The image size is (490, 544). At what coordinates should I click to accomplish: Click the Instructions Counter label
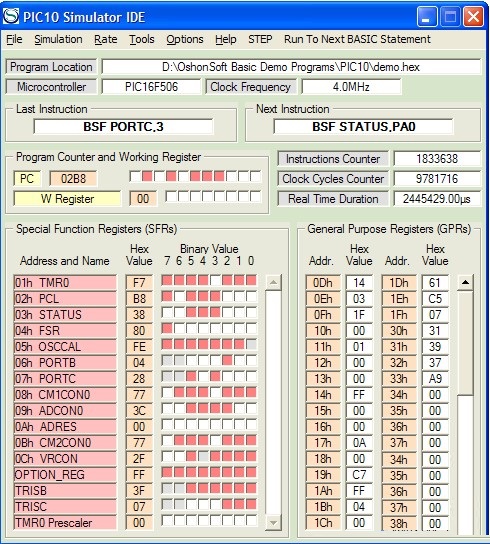(333, 159)
